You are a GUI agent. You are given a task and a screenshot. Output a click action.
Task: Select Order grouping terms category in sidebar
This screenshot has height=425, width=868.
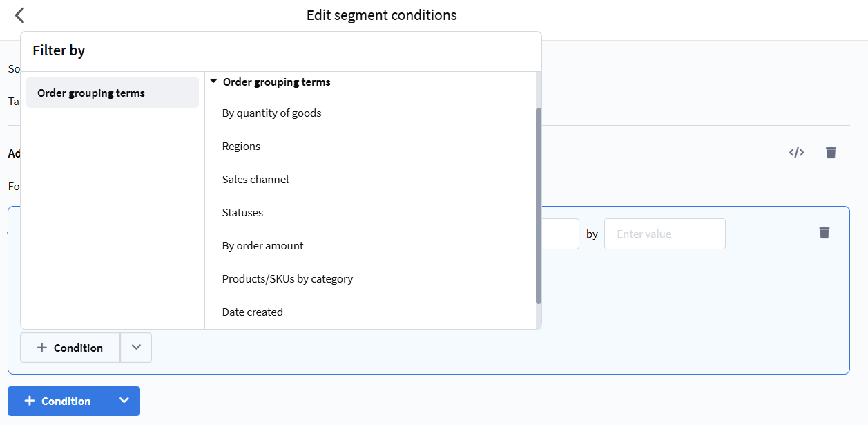tap(112, 93)
